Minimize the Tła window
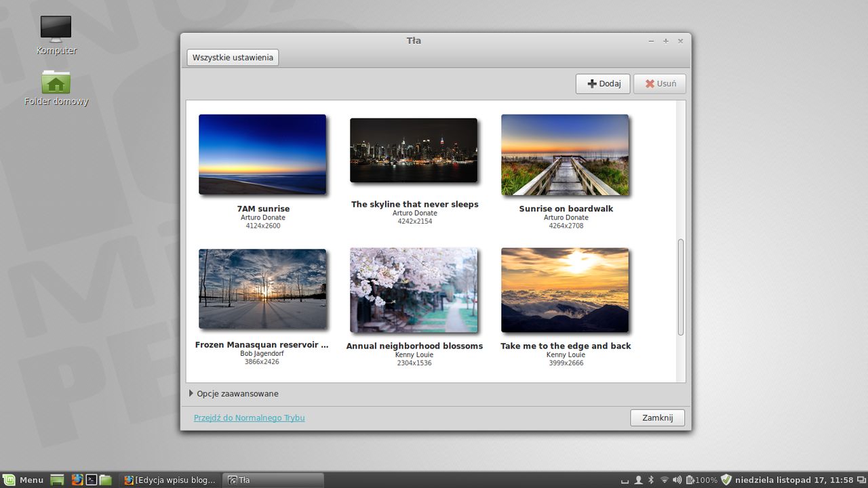The height and width of the screenshot is (488, 868). (x=651, y=41)
